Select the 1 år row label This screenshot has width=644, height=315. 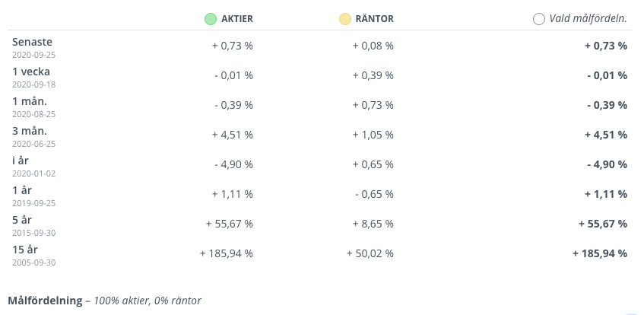coord(22,190)
